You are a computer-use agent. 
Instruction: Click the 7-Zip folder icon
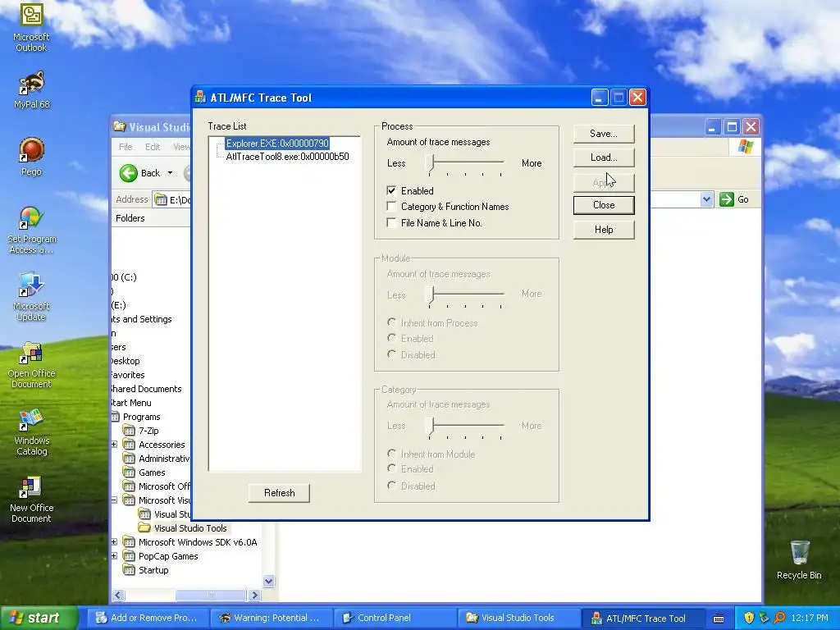point(129,430)
